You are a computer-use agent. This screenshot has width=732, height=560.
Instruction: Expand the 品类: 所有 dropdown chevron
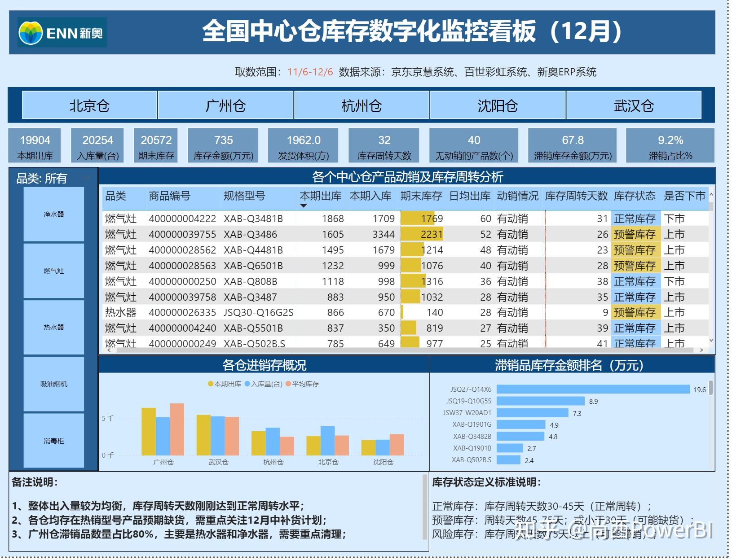coord(87,178)
